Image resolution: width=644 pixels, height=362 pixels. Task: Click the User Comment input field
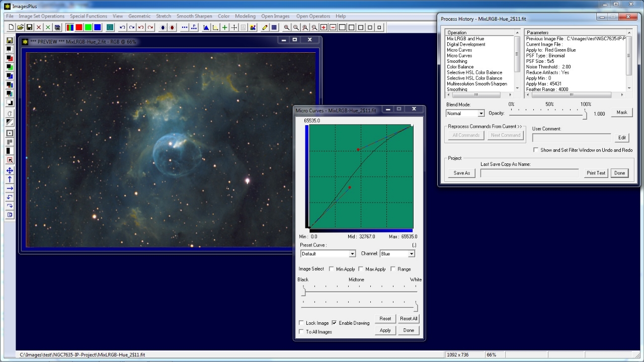(572, 138)
